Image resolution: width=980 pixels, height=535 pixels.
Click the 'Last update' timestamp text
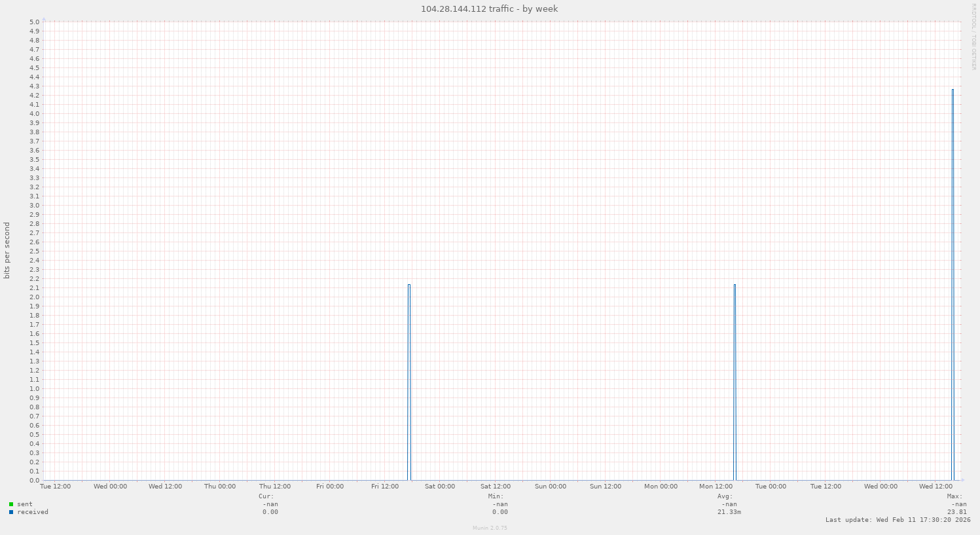898,520
